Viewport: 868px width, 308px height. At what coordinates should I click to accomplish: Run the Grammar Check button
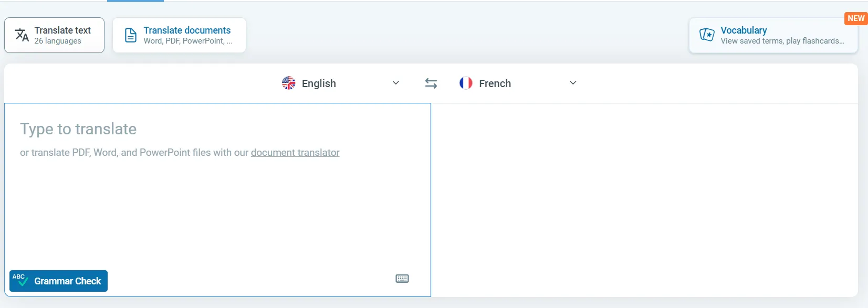pos(58,281)
